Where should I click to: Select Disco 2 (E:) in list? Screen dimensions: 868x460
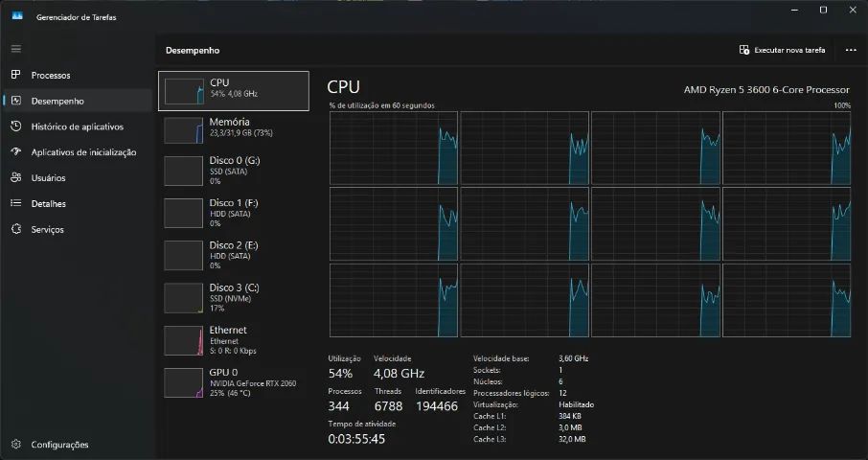pyautogui.click(x=234, y=255)
